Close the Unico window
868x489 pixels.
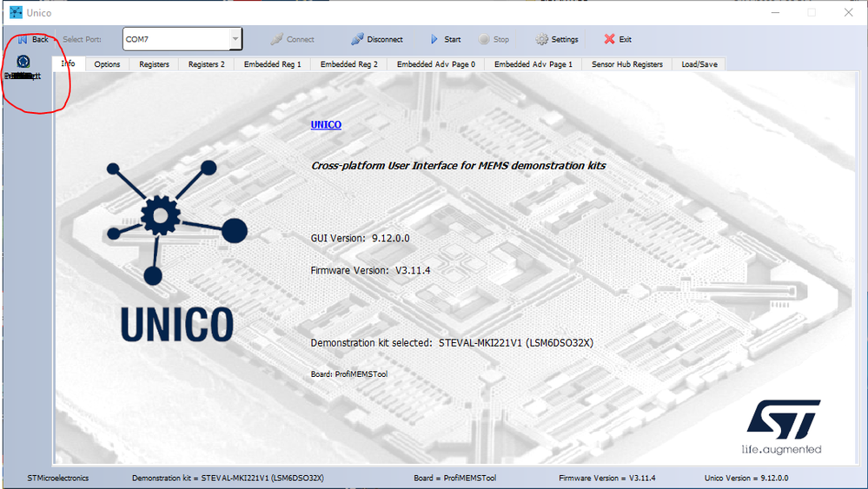point(848,12)
